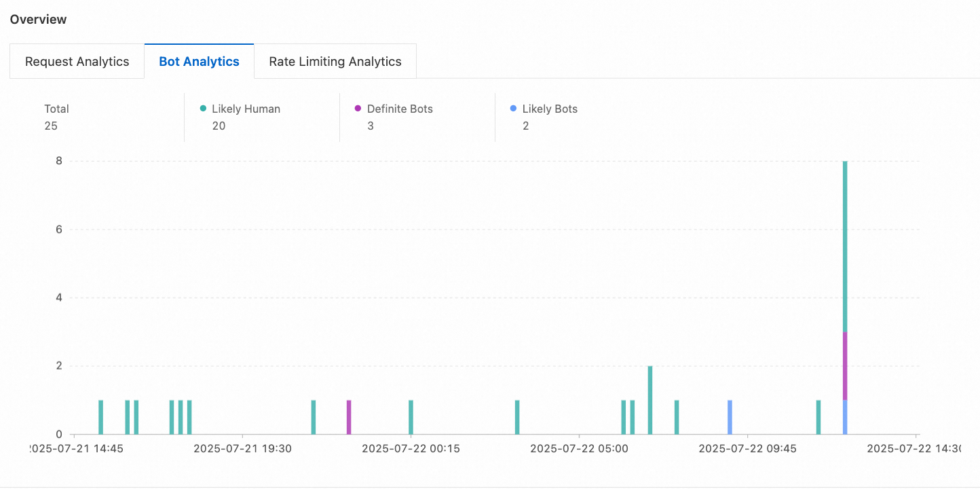Screen dimensions: 980x489
Task: Click the Overview heading
Action: click(x=38, y=19)
